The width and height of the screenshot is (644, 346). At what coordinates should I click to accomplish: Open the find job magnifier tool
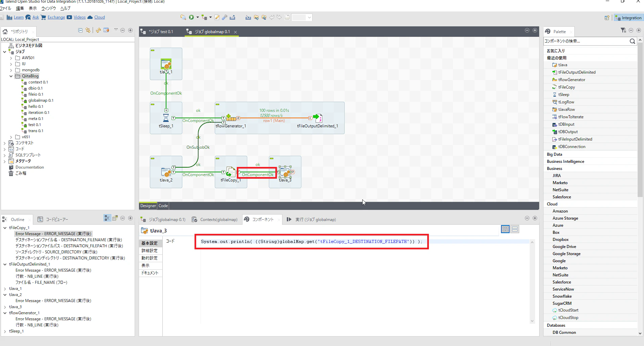pos(183,17)
